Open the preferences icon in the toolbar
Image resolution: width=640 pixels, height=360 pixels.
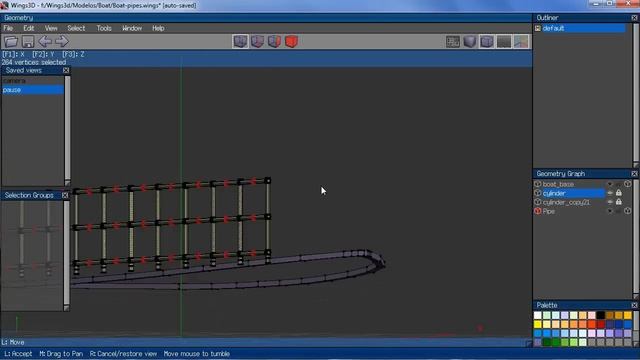tap(453, 41)
